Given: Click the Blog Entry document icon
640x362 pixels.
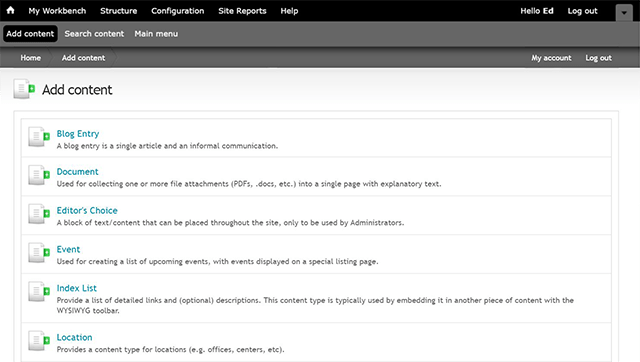Looking at the screenshot, I should pyautogui.click(x=39, y=137).
